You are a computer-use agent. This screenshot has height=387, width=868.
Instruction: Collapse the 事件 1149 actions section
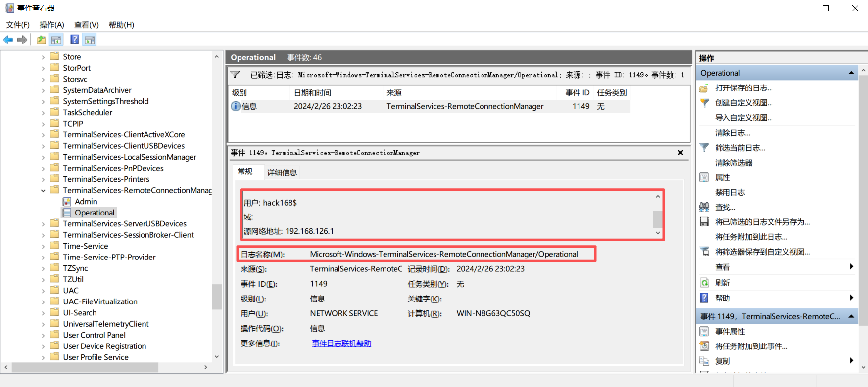point(851,316)
